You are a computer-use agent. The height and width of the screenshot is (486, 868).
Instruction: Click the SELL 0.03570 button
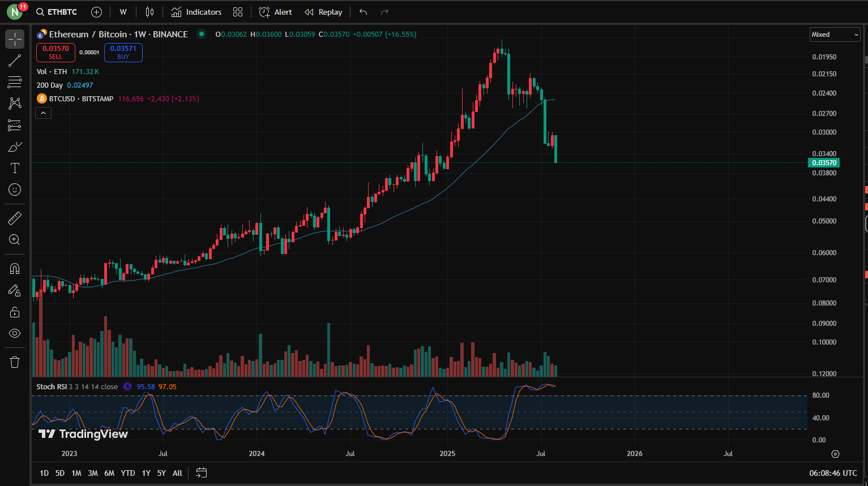pyautogui.click(x=55, y=52)
